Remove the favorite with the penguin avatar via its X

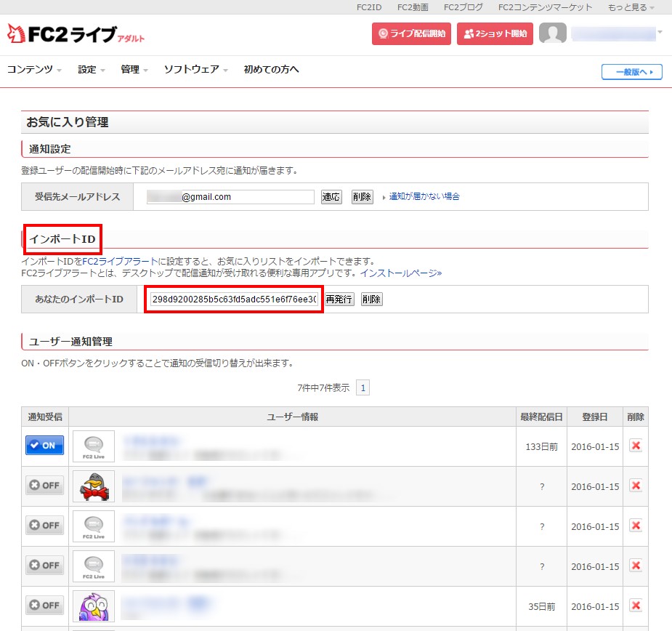click(x=636, y=486)
